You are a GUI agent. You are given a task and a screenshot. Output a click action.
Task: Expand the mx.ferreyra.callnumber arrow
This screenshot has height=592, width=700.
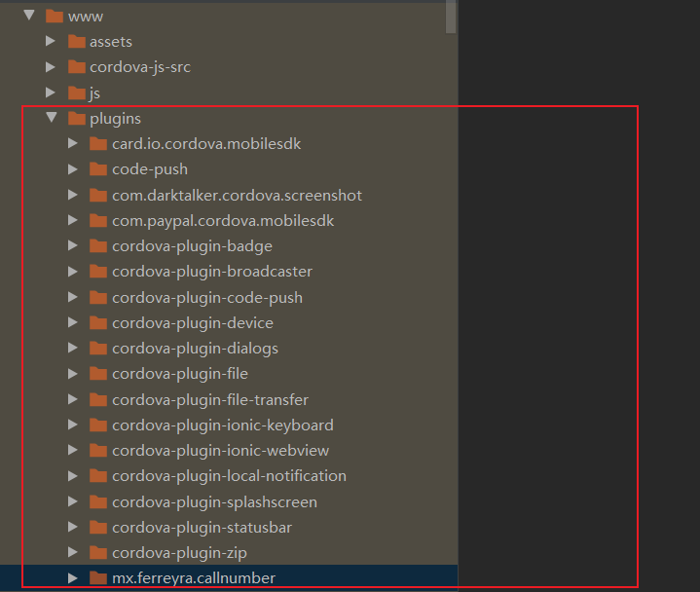click(73, 578)
